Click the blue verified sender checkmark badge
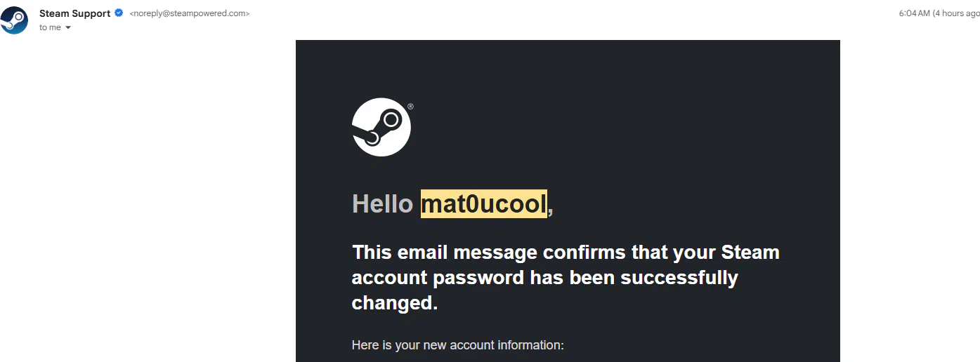This screenshot has width=980, height=362. click(x=119, y=13)
